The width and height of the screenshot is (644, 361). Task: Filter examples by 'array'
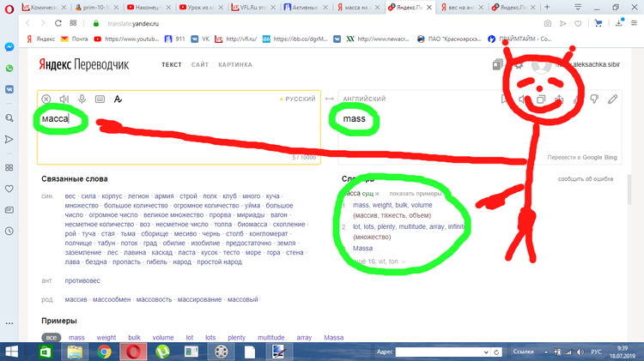(304, 338)
